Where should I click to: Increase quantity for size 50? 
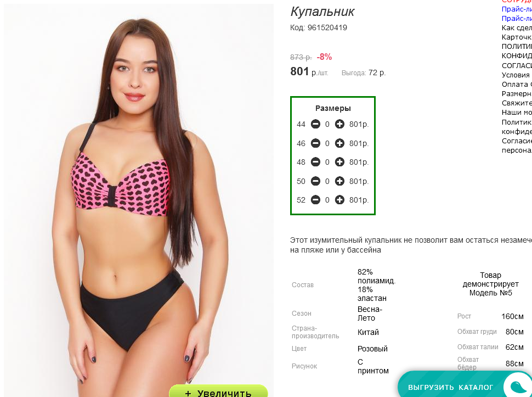point(339,181)
